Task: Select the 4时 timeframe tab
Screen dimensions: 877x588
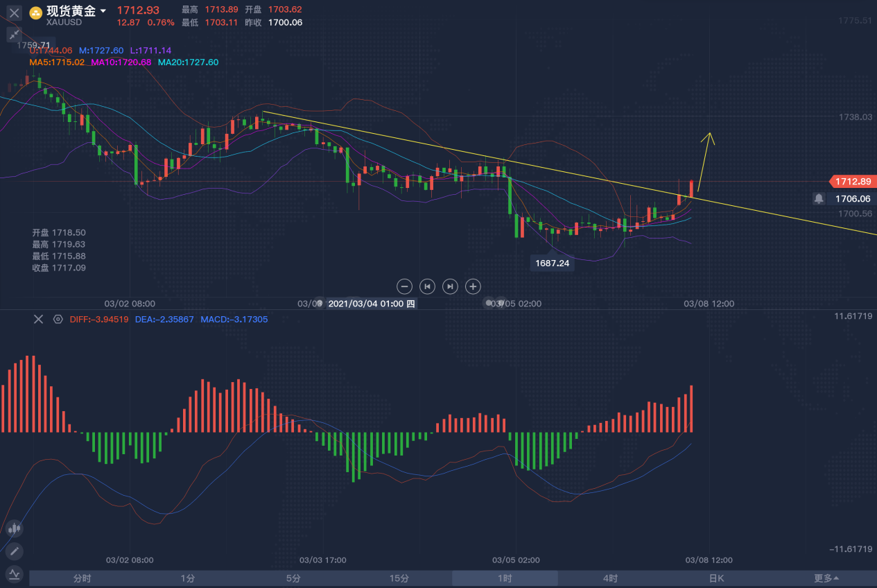Action: tap(610, 578)
